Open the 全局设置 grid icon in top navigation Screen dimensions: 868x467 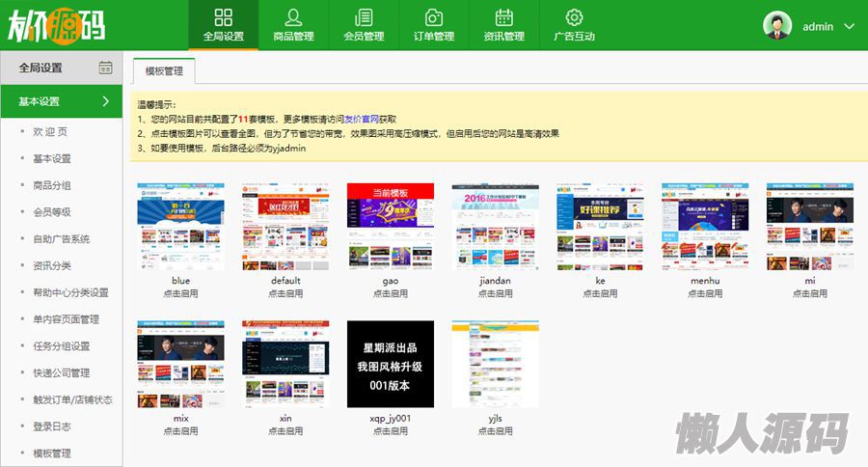tap(224, 17)
